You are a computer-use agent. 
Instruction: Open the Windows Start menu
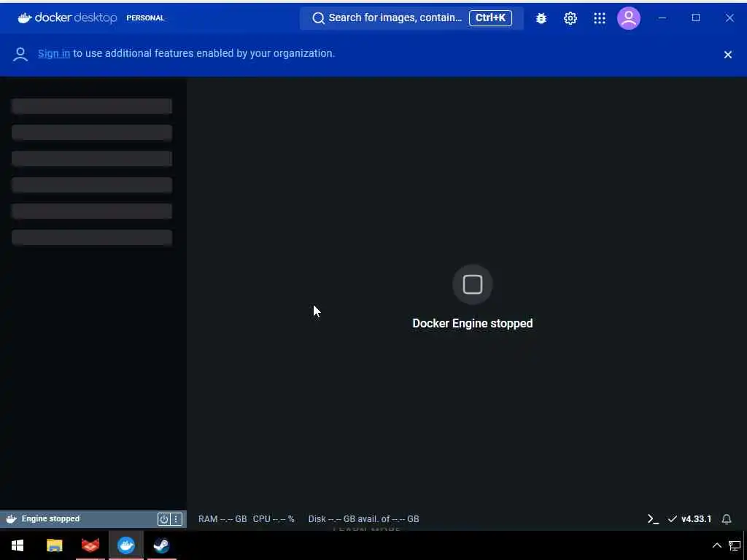pyautogui.click(x=18, y=545)
